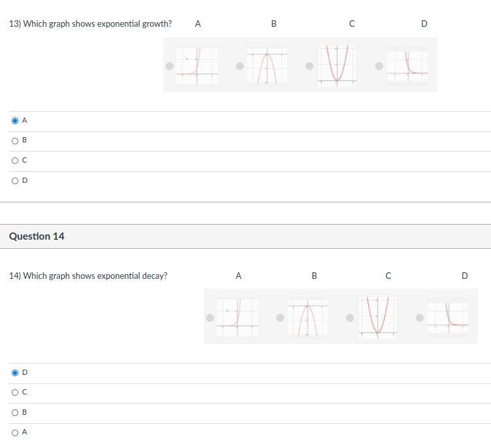Select answer A for question 13

pyautogui.click(x=15, y=121)
